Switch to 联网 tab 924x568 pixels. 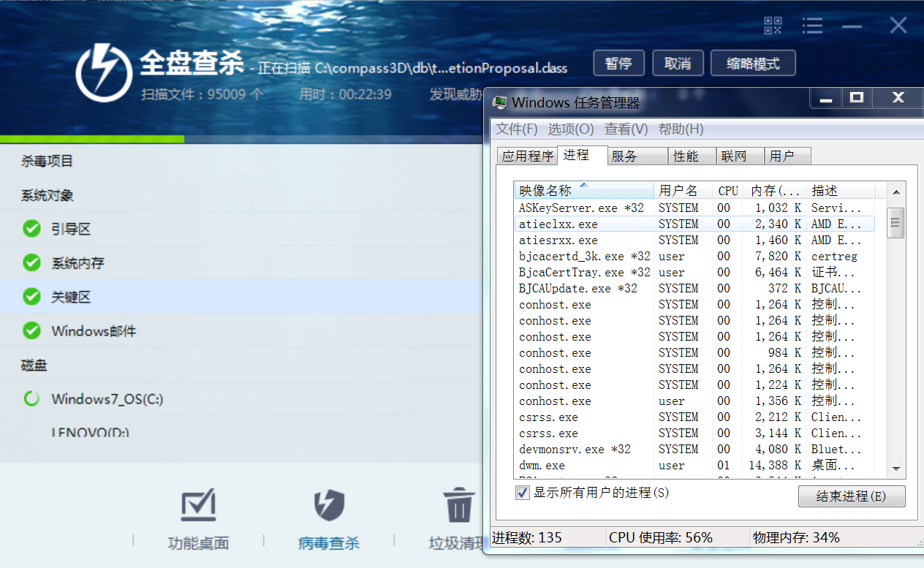(x=739, y=156)
